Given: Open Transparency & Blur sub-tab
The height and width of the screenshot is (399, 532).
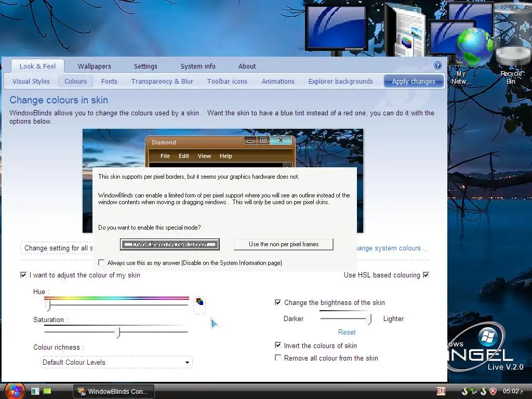Looking at the screenshot, I should [162, 82].
